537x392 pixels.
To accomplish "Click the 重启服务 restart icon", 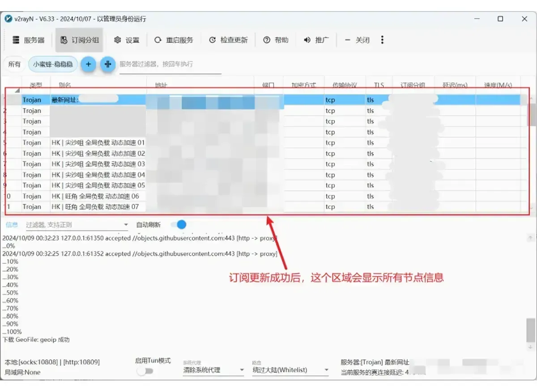I will click(158, 40).
